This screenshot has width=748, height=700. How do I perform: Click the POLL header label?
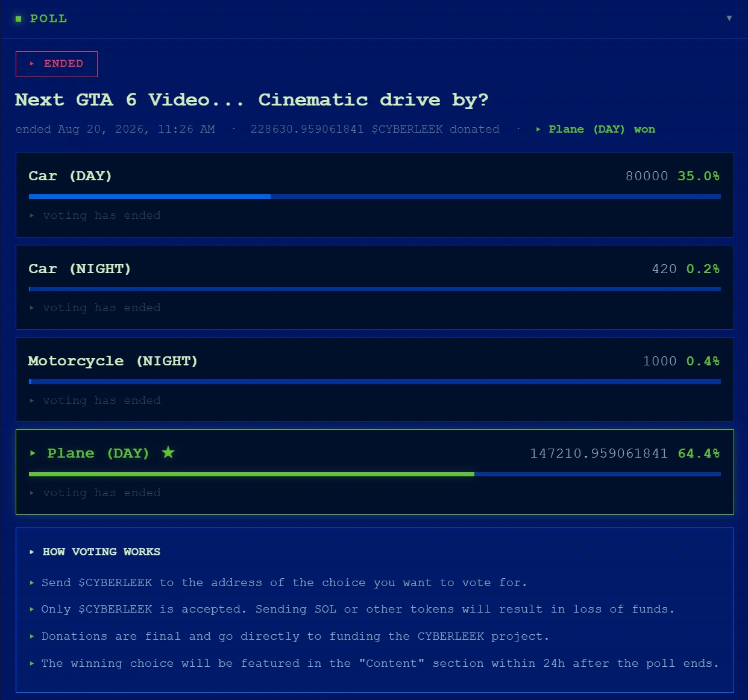tap(49, 19)
